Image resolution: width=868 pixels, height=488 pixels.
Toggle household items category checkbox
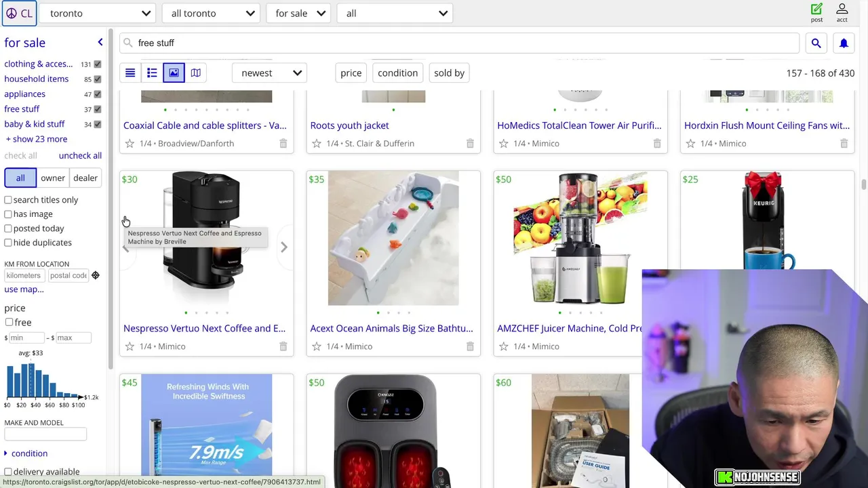[98, 79]
